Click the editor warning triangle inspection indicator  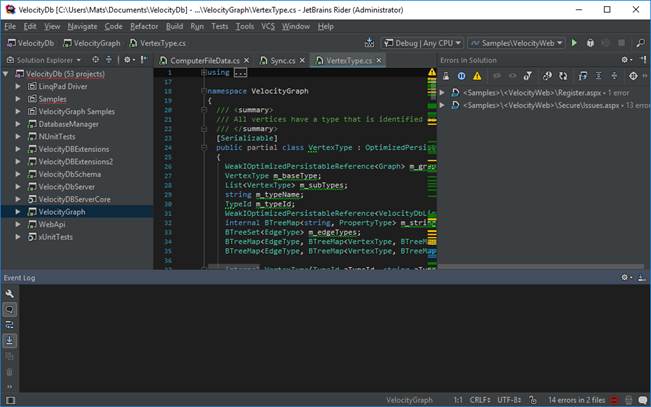coord(432,72)
